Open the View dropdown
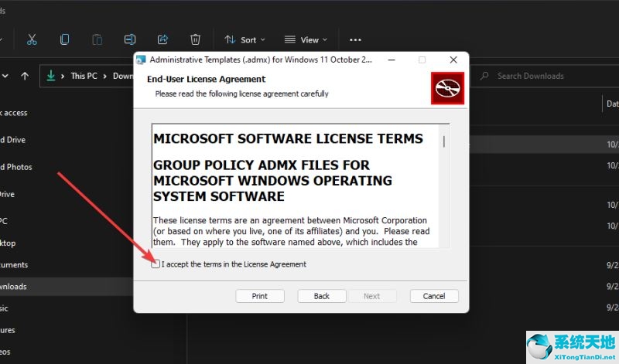 [x=306, y=40]
